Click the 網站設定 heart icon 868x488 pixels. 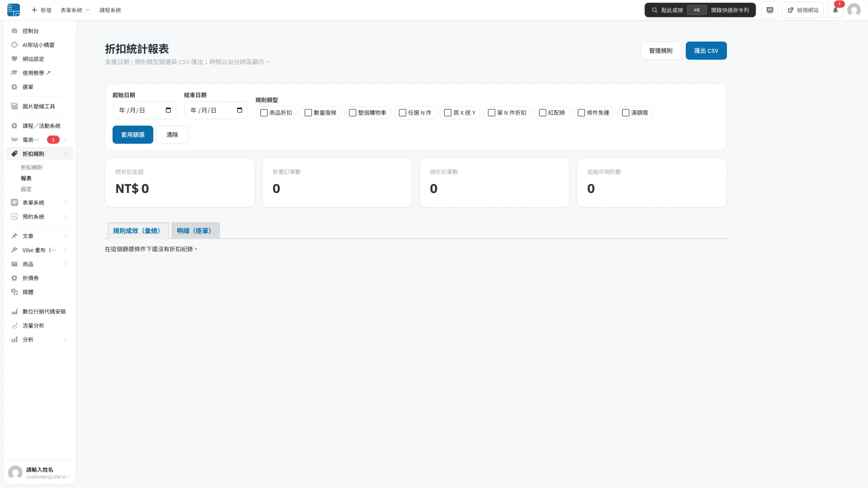[14, 59]
